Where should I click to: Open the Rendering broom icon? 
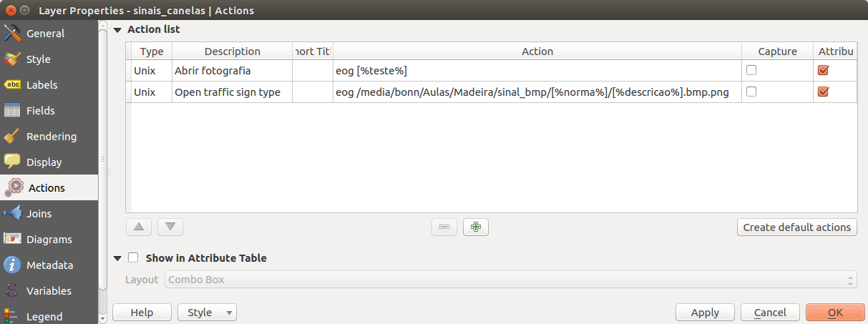point(12,137)
